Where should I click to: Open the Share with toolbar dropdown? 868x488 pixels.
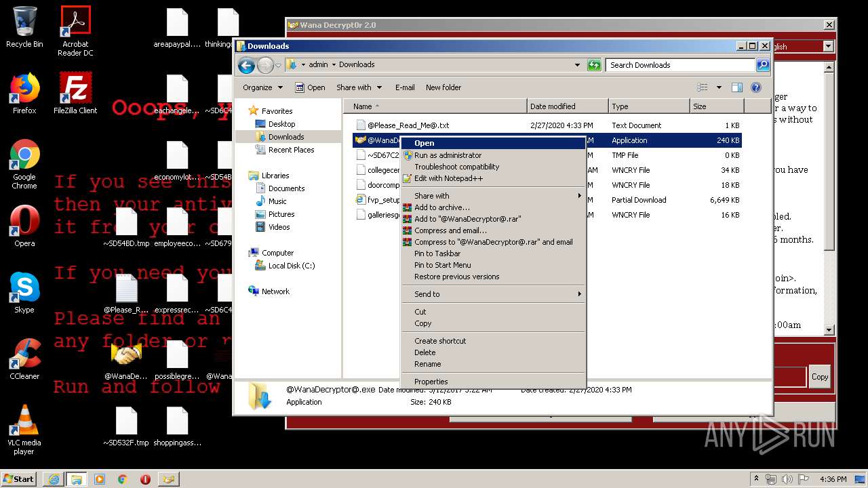[x=359, y=87]
